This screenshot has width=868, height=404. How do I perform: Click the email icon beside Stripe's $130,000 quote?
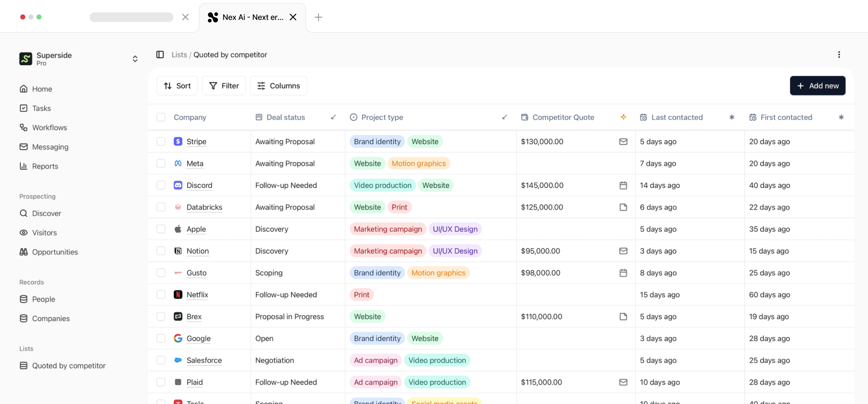(623, 142)
